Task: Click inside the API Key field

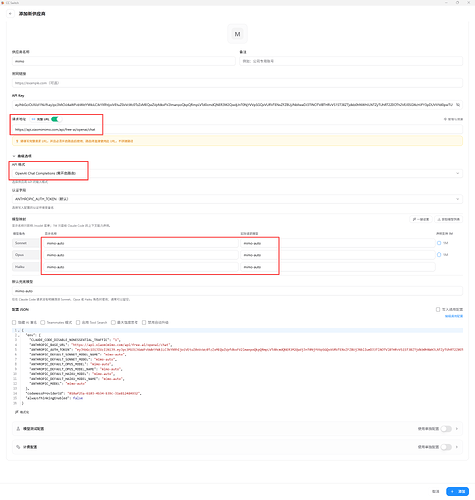Action: 233,105
